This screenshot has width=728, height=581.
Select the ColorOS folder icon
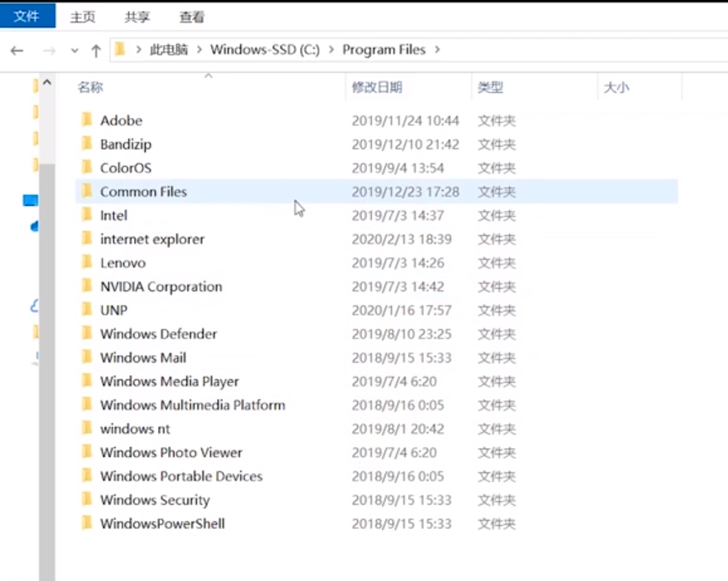(x=87, y=167)
